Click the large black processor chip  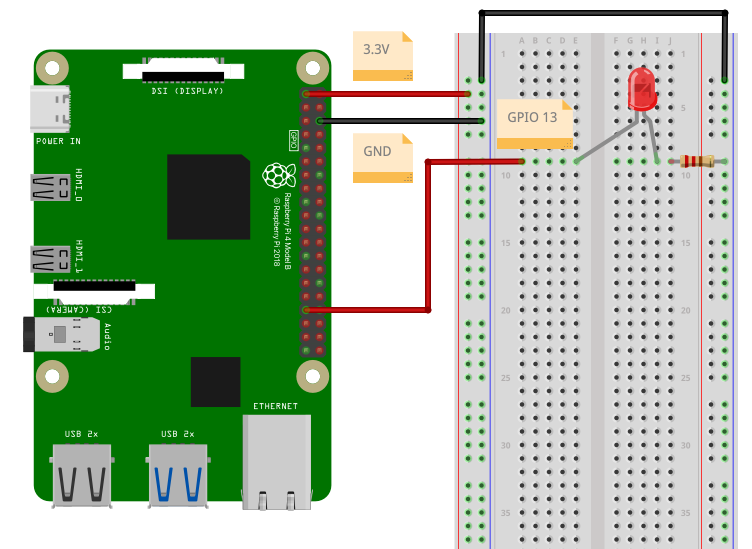209,197
